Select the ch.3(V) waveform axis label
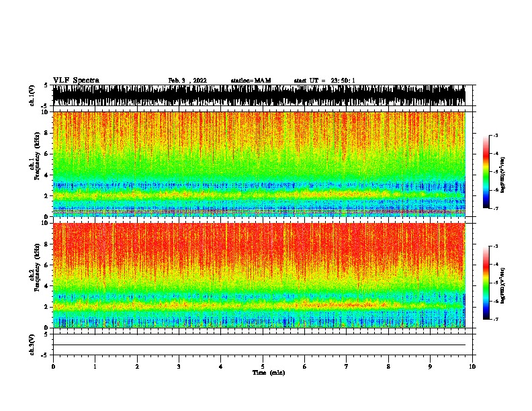 (32, 345)
